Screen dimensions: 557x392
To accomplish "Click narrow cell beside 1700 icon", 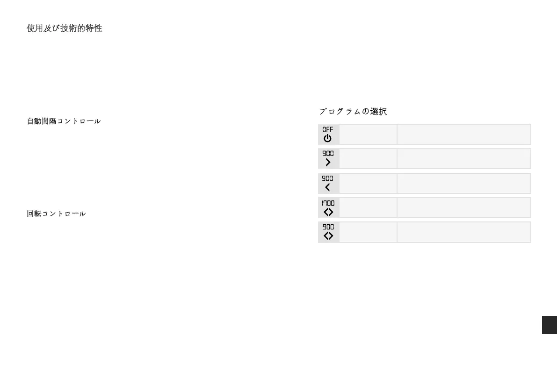I will coord(368,208).
